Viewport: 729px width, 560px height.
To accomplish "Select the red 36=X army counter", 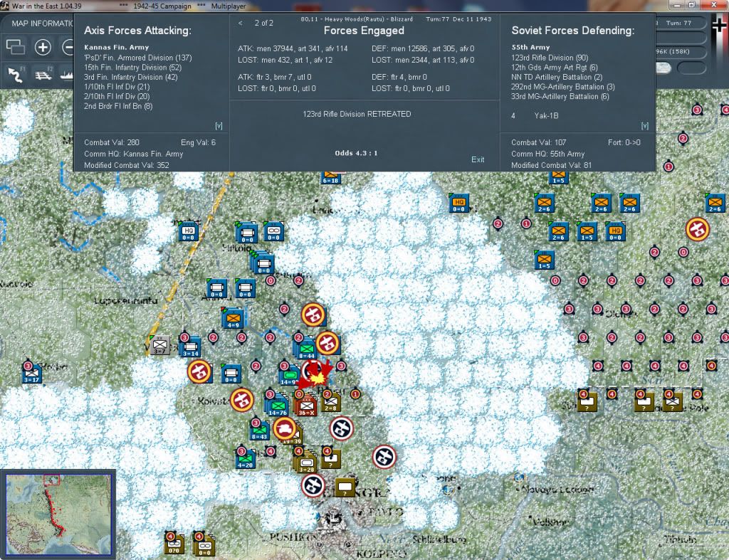I will click(x=306, y=406).
